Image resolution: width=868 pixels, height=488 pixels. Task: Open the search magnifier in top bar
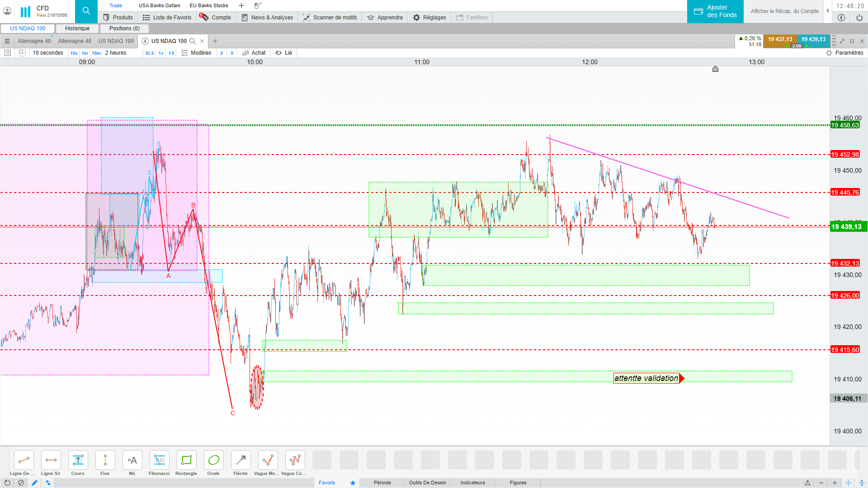point(86,11)
